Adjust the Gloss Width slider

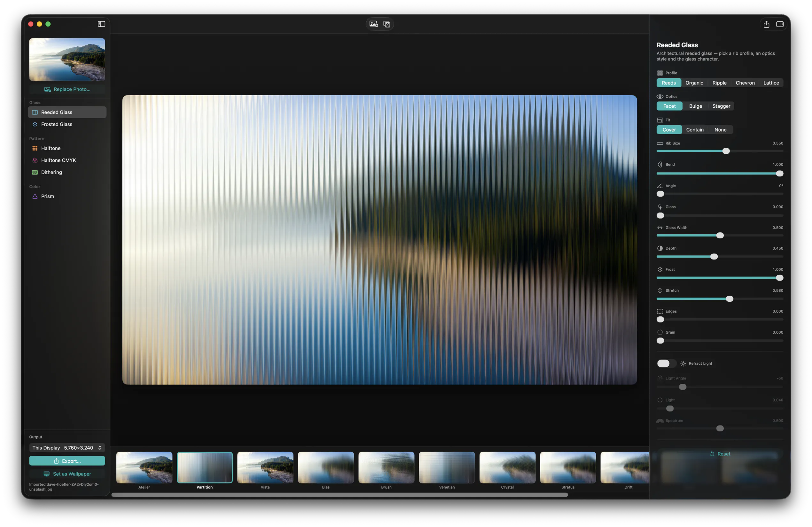point(720,235)
